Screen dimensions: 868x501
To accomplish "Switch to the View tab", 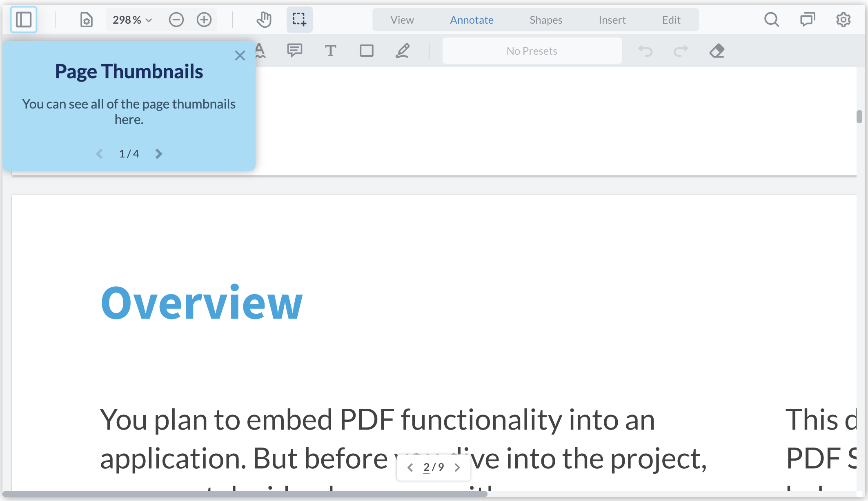I will coord(402,20).
